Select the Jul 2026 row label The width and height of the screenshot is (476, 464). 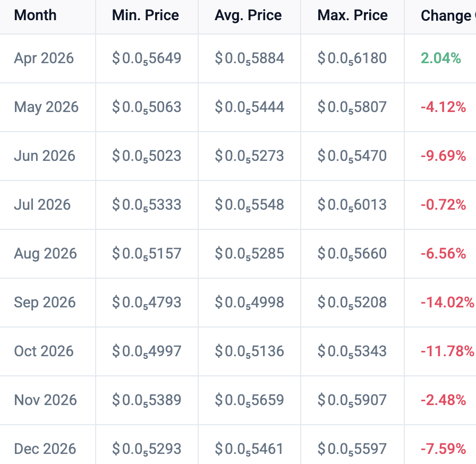pyautogui.click(x=42, y=204)
